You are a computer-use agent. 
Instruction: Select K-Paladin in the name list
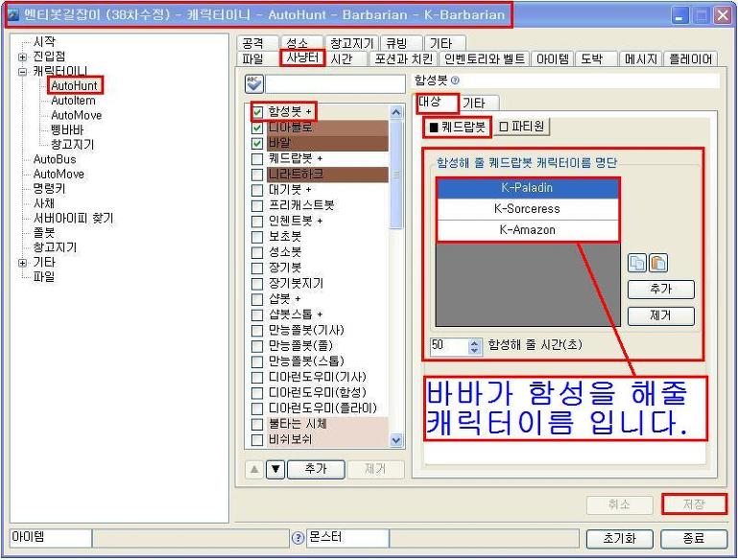click(x=527, y=188)
